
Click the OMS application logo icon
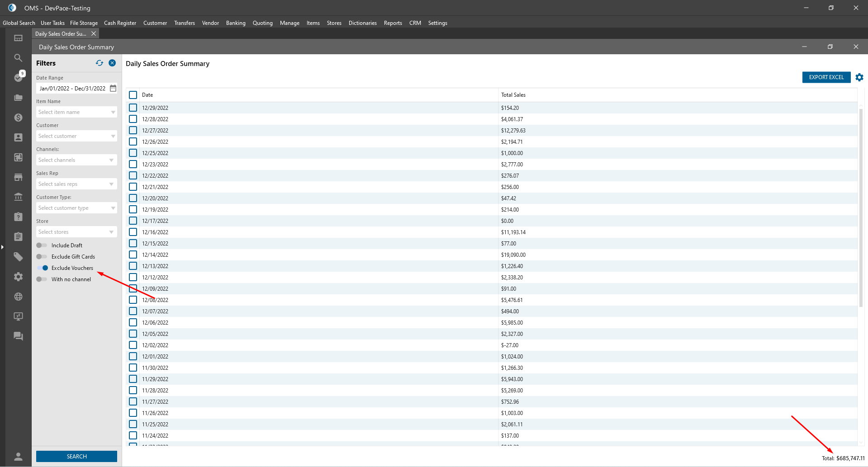(12, 8)
